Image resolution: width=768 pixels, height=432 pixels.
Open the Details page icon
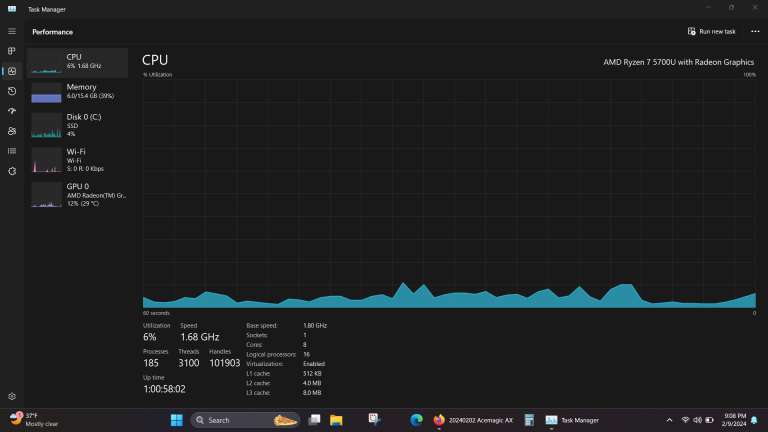point(12,151)
